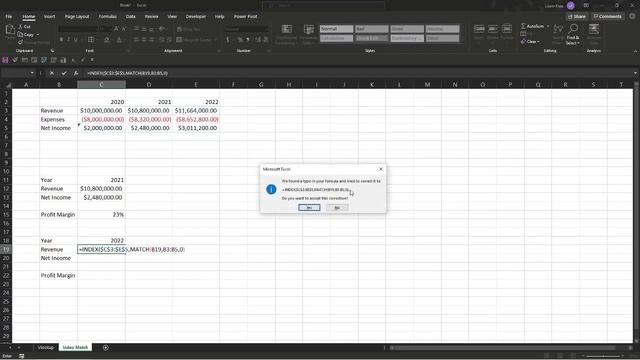Confirm formula with checkmark icon
This screenshot has width=640, height=360.
64,73
